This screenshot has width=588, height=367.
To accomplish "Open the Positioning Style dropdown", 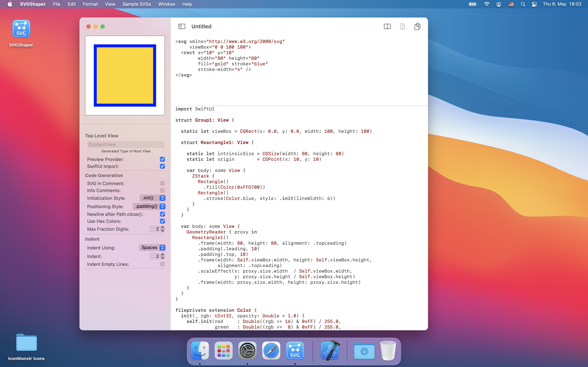I will coord(149,206).
